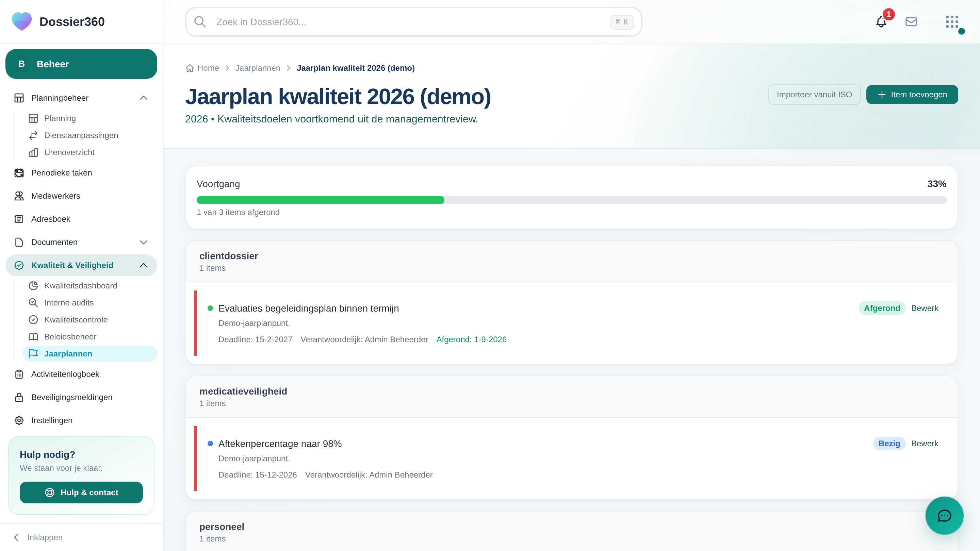Screen dimensions: 980x551
Task: Click Item toevoegen button
Action: tap(912, 94)
